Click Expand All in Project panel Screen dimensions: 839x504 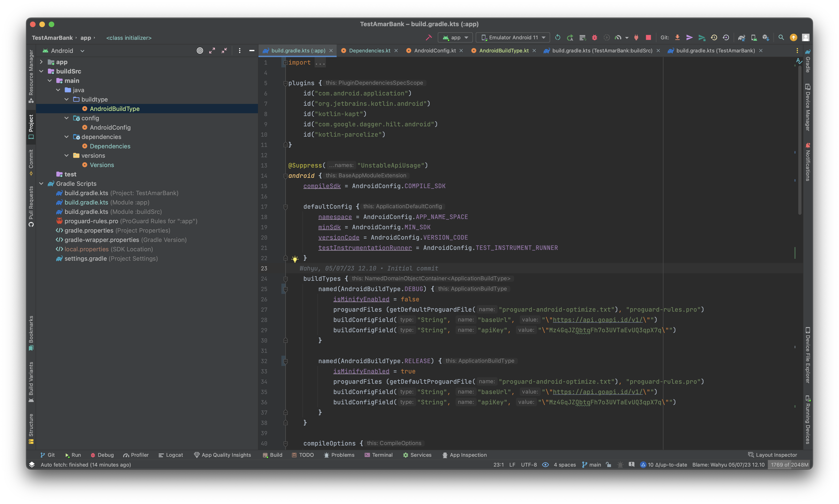(x=212, y=51)
